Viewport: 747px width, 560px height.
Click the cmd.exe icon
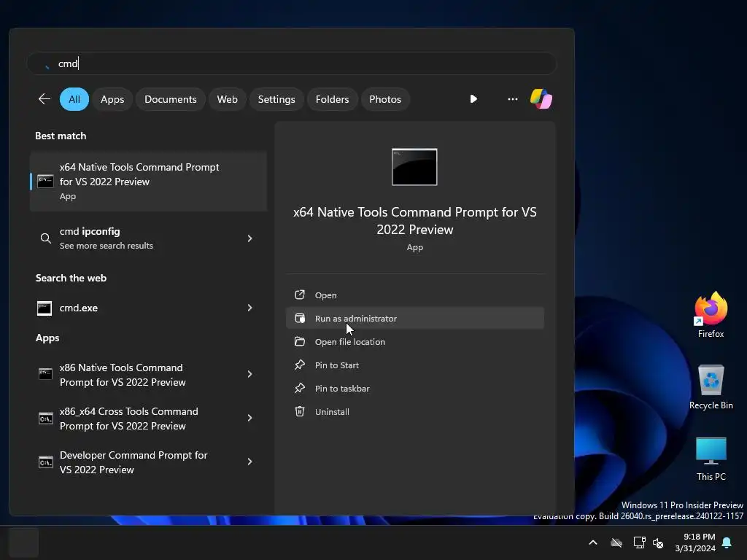(44, 308)
